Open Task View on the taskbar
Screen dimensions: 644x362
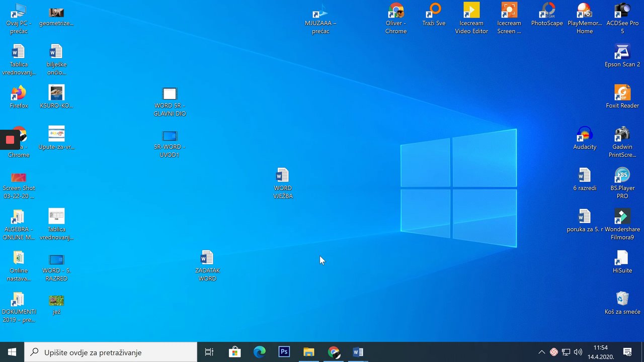coord(209,352)
